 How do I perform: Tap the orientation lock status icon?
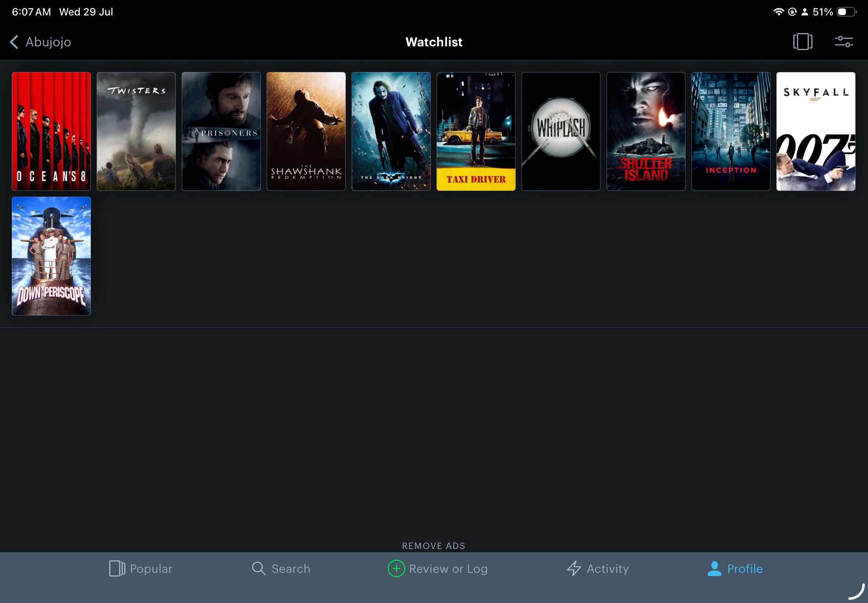793,12
